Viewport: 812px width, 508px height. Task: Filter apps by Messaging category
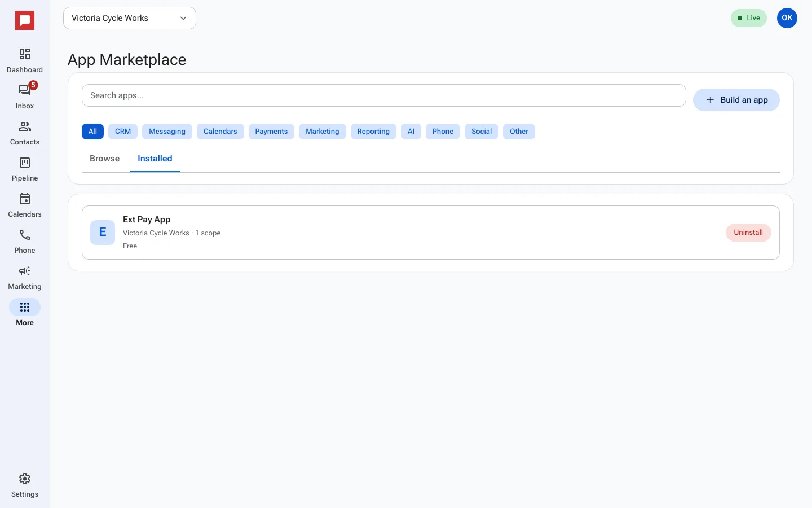point(167,132)
